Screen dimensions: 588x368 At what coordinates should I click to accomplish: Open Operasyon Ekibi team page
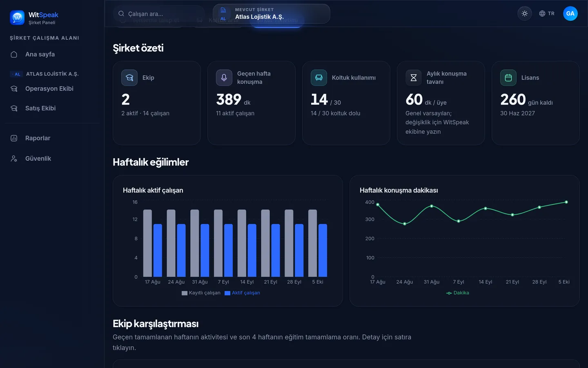click(x=52, y=89)
